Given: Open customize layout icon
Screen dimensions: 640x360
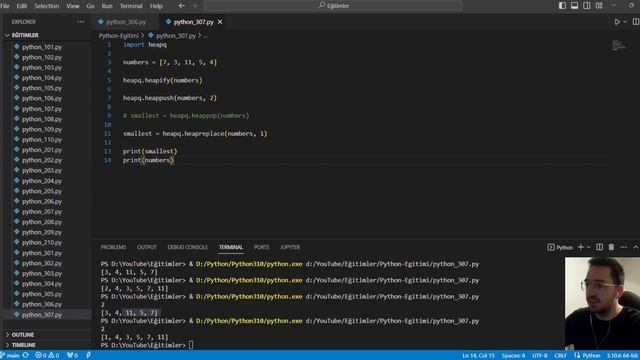Looking at the screenshot, I should coord(599,6).
